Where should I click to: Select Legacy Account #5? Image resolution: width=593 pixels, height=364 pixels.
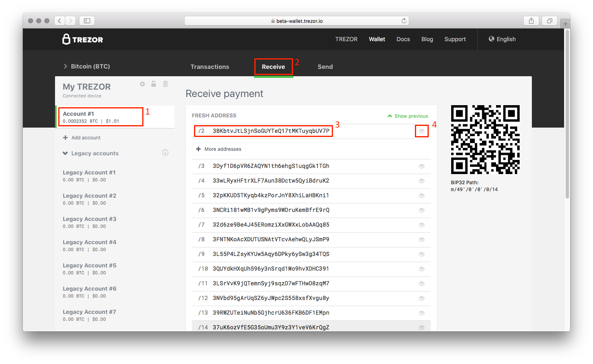click(x=90, y=269)
